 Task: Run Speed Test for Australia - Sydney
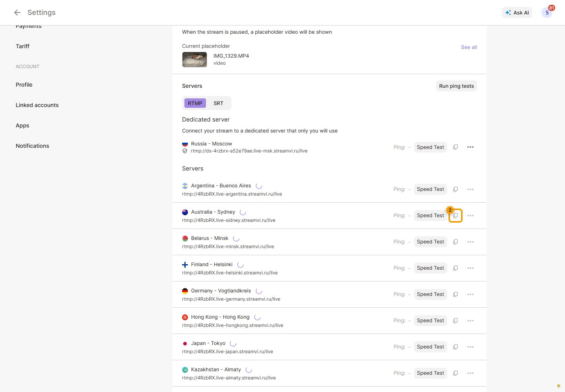(430, 216)
